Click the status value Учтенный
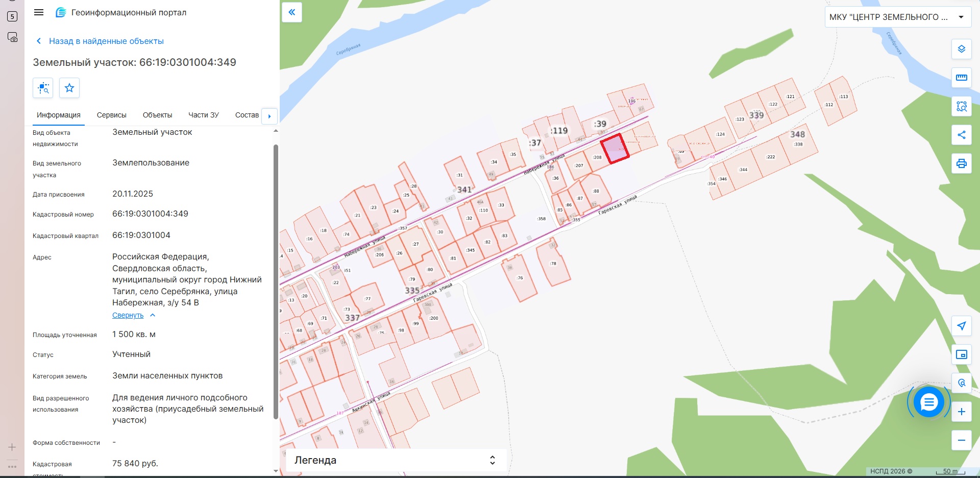 pyautogui.click(x=131, y=354)
